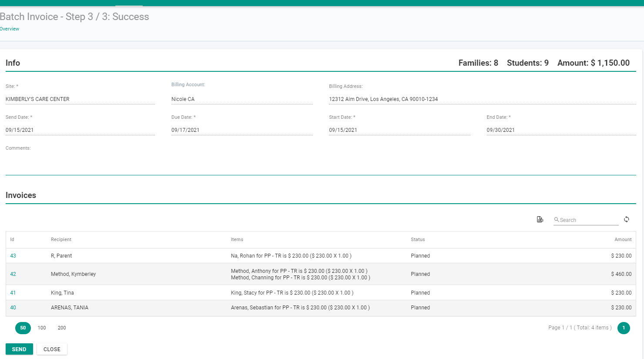Click Planned status for invoice 40
The width and height of the screenshot is (644, 359).
420,308
